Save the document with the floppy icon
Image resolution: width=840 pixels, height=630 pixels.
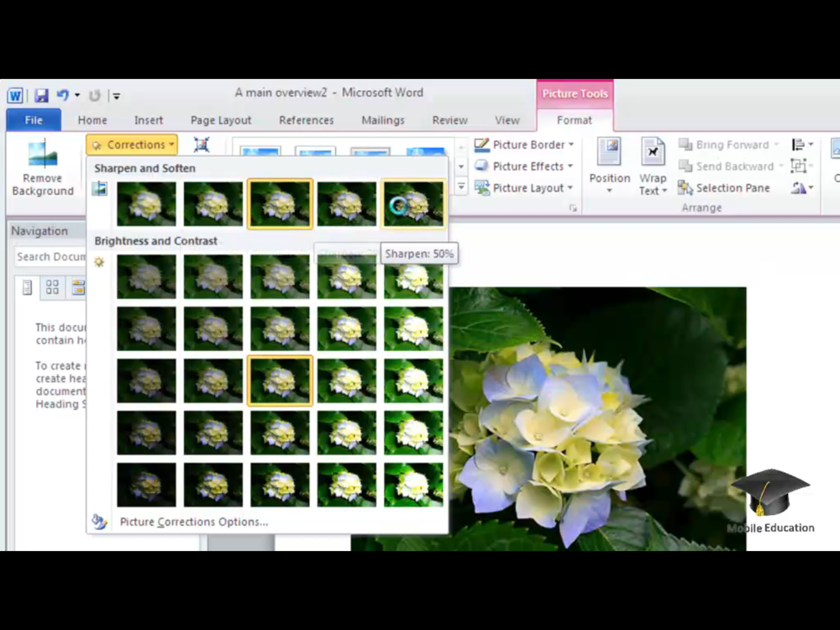[41, 96]
